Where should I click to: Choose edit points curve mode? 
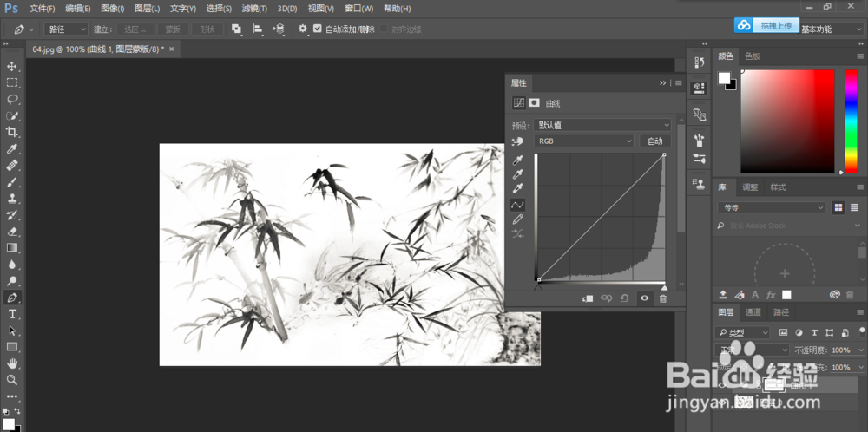(x=517, y=205)
